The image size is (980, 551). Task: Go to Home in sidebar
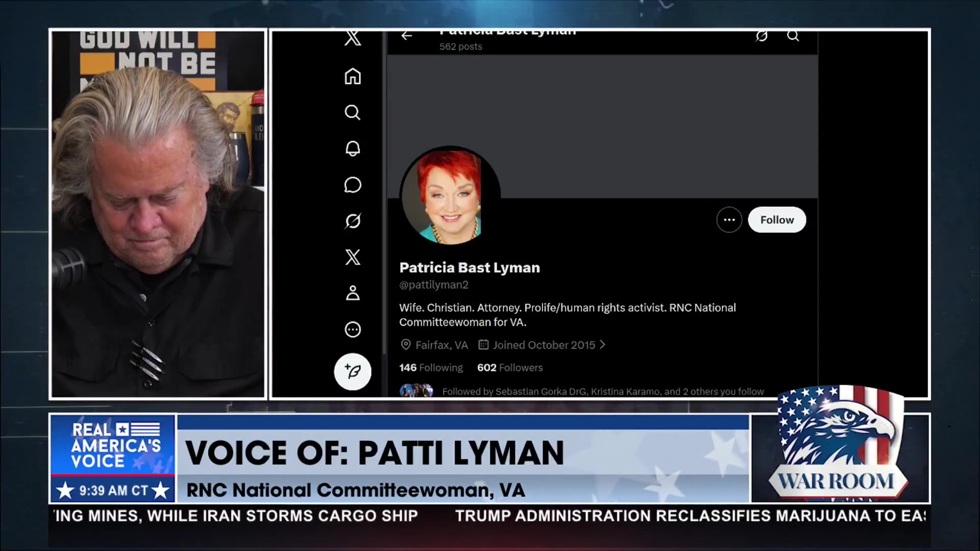(x=353, y=77)
